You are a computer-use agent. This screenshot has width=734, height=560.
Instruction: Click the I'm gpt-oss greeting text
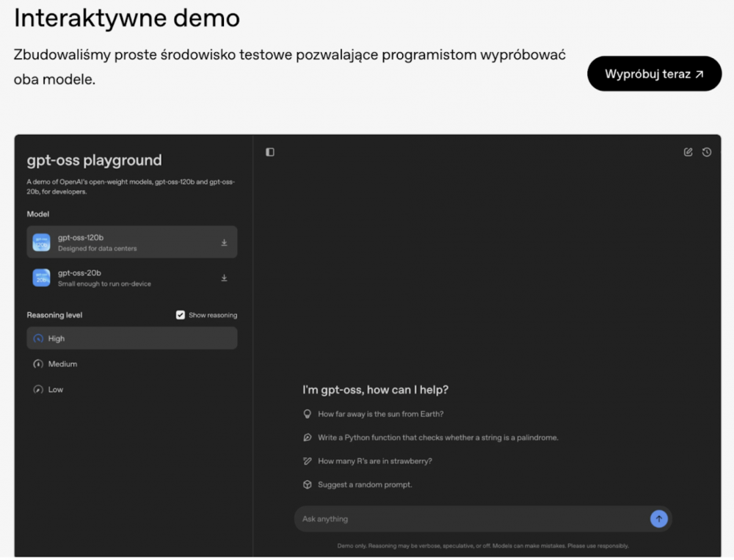(x=375, y=390)
